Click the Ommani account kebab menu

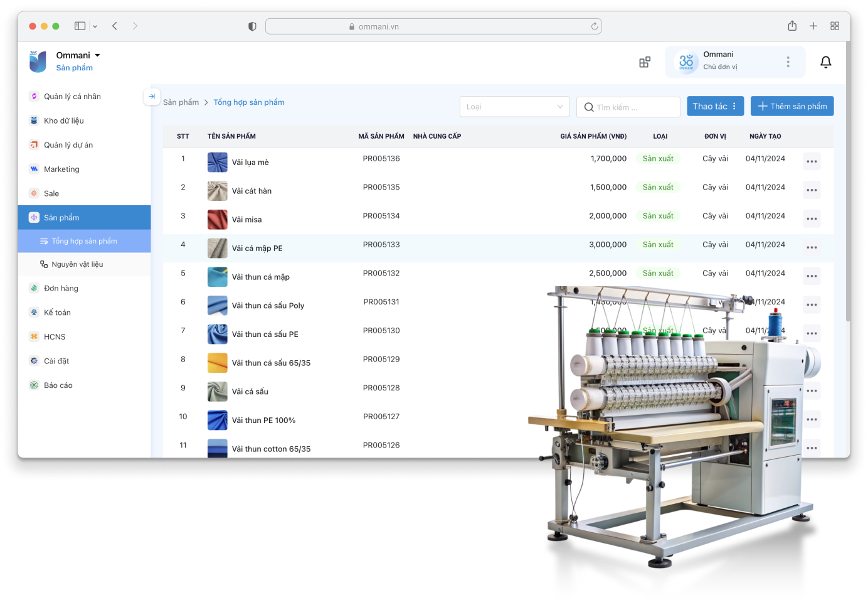tap(788, 62)
